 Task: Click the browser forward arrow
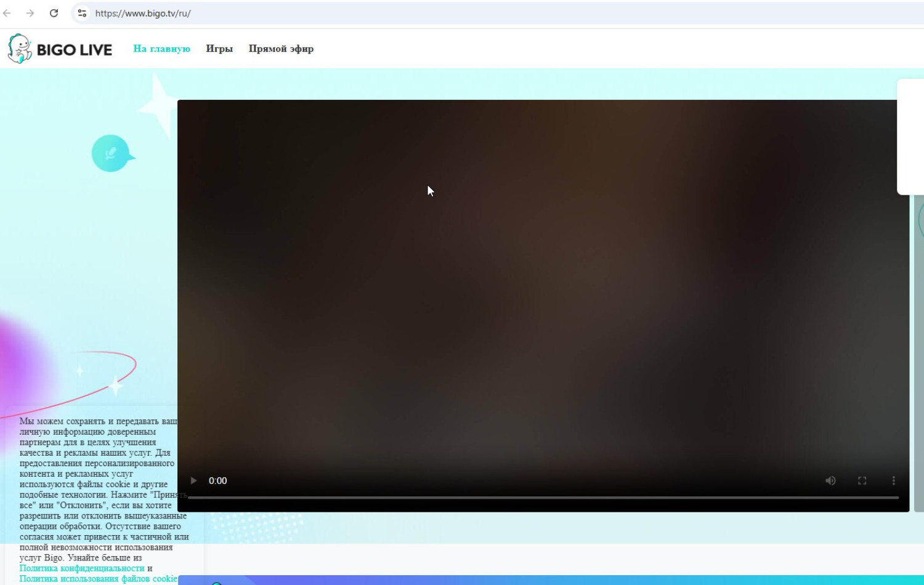coord(30,13)
